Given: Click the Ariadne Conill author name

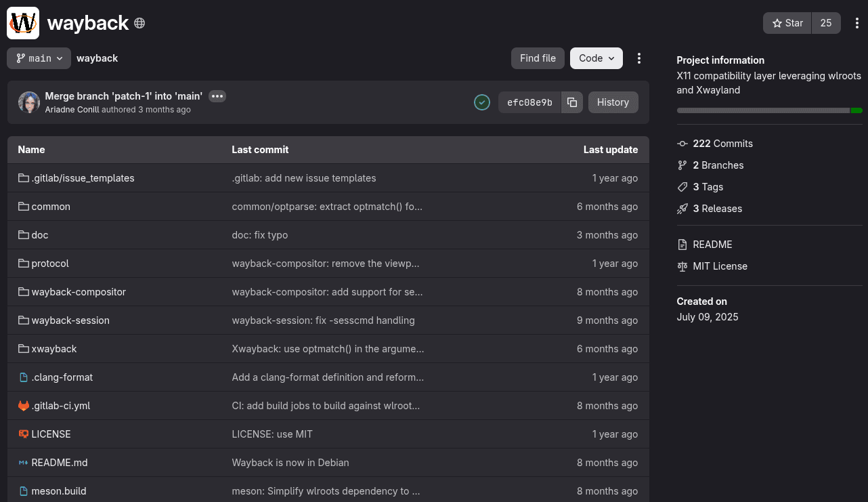Looking at the screenshot, I should pos(72,110).
